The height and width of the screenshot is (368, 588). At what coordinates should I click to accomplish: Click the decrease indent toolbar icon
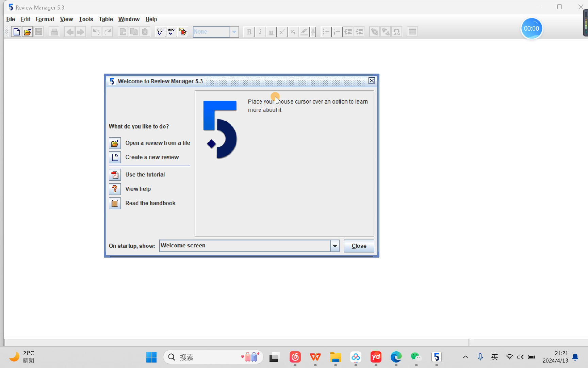359,32
